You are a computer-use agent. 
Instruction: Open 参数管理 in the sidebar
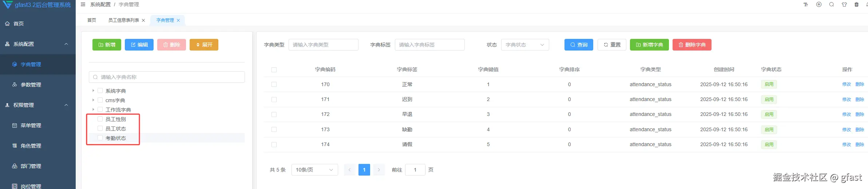(x=38, y=85)
